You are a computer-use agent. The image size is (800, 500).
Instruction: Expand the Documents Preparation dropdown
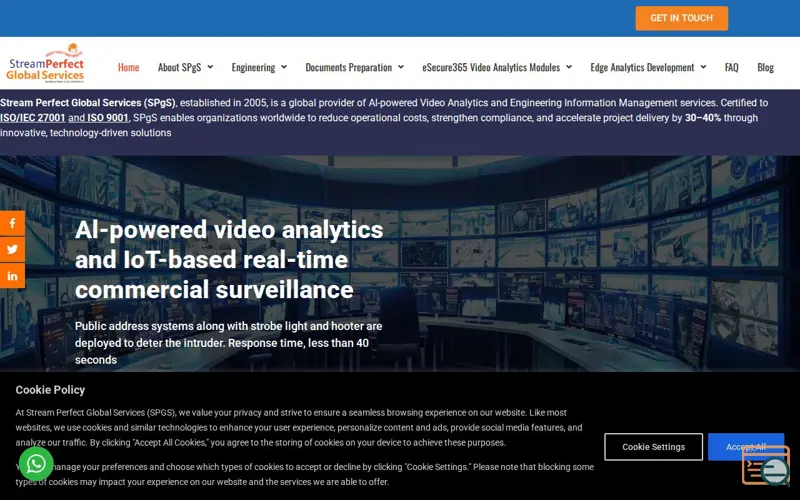(355, 67)
